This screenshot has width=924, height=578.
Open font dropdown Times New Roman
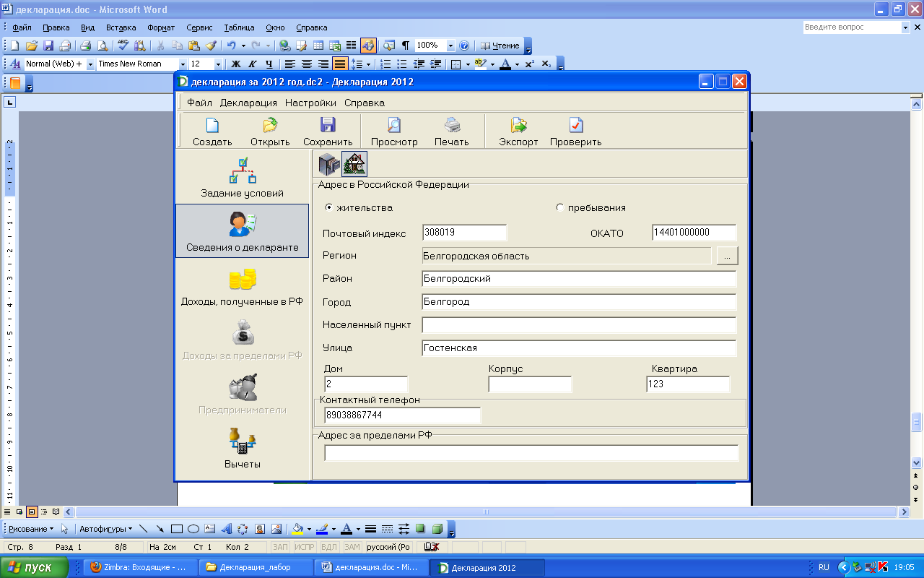click(x=183, y=64)
